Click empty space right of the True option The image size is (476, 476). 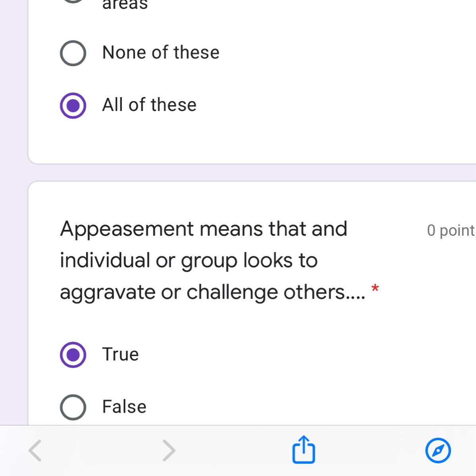298,354
